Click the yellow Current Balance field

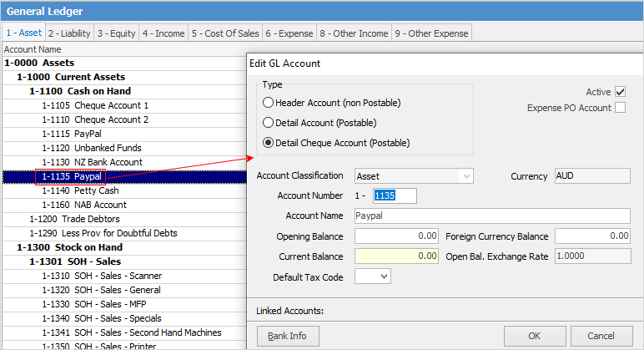(x=396, y=256)
